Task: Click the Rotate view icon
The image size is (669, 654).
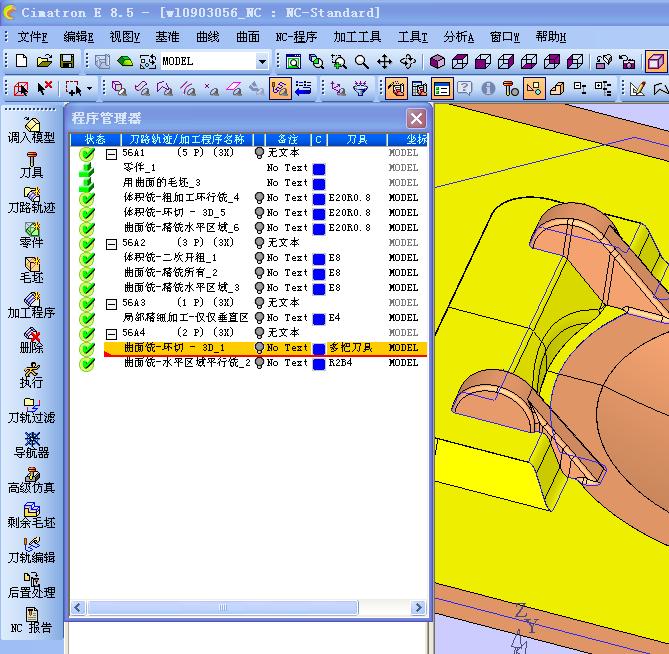Action: [408, 62]
